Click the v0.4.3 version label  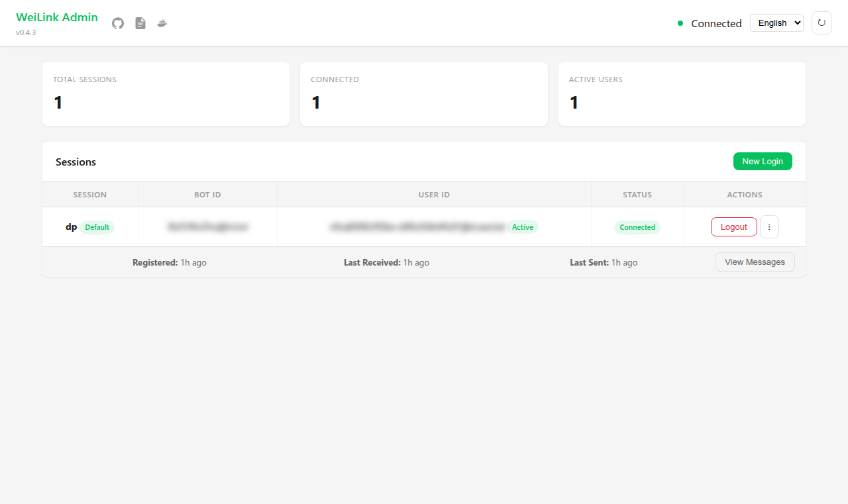[26, 32]
